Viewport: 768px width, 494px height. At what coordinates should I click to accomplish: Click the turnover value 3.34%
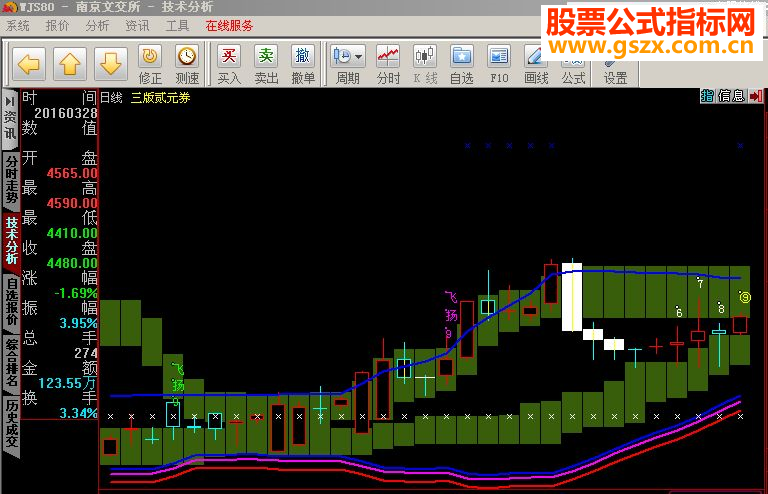pos(78,413)
